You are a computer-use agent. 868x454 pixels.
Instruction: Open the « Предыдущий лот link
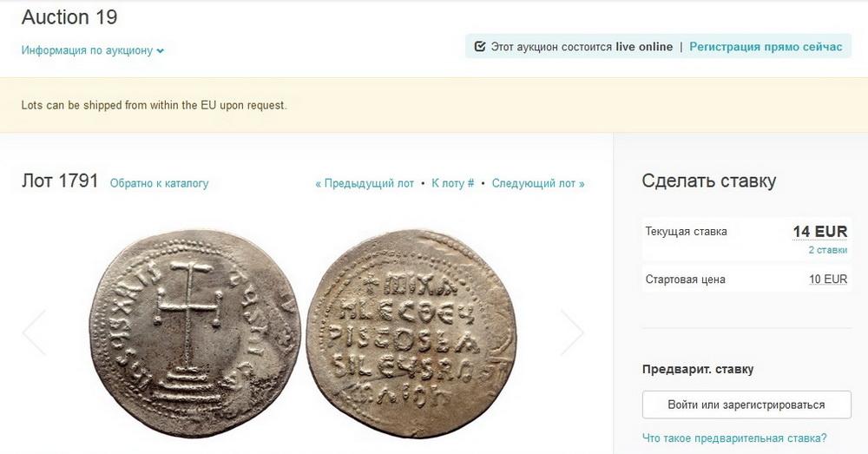point(365,183)
